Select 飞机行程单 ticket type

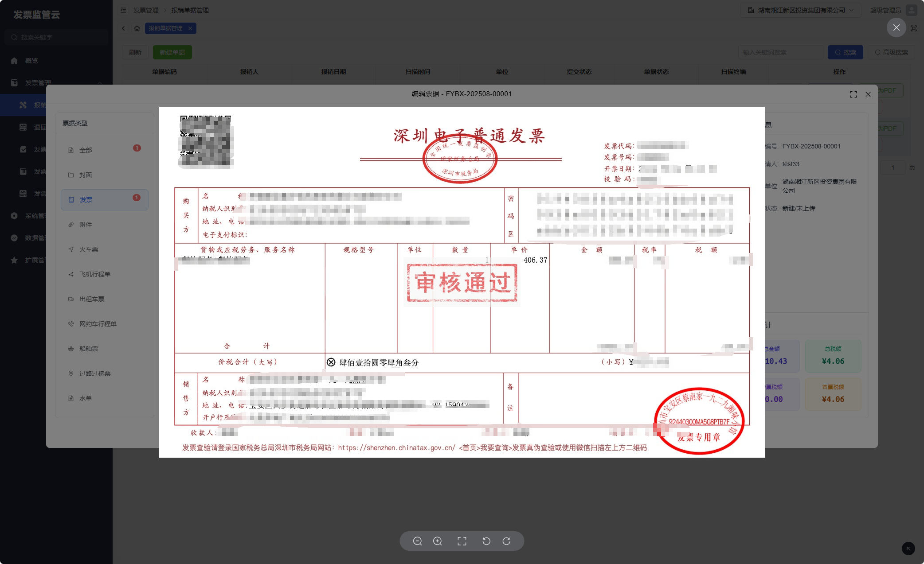[x=105, y=274]
